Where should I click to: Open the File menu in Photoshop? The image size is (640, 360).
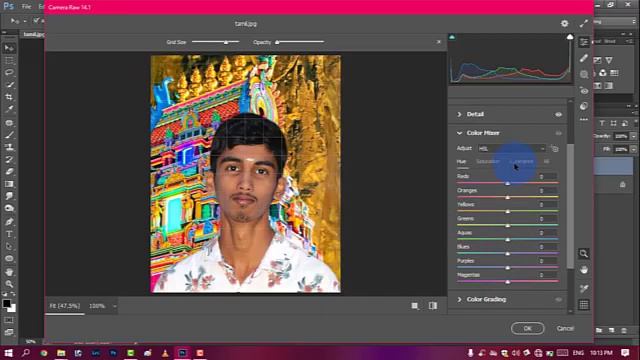click(x=27, y=7)
